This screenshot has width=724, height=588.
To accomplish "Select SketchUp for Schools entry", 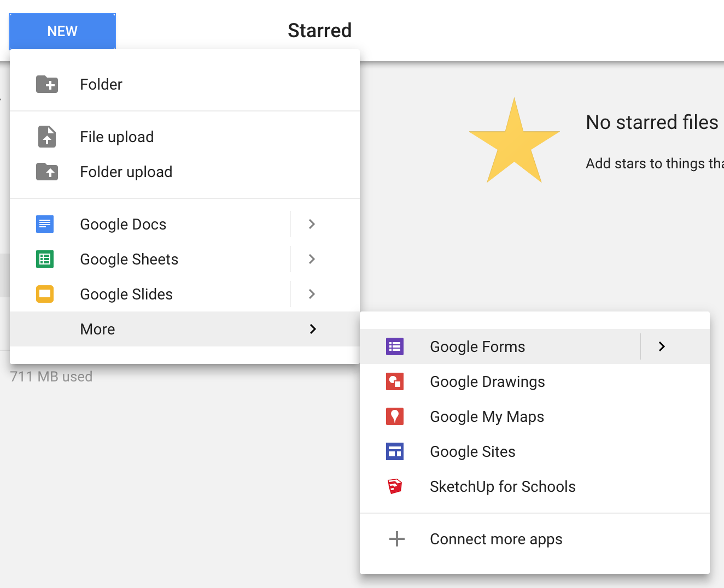I will click(535, 486).
